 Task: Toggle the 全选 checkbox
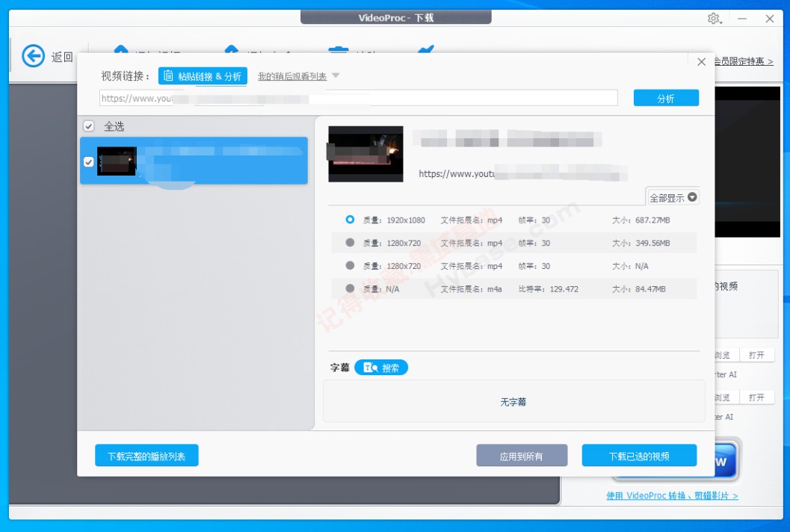(x=89, y=126)
